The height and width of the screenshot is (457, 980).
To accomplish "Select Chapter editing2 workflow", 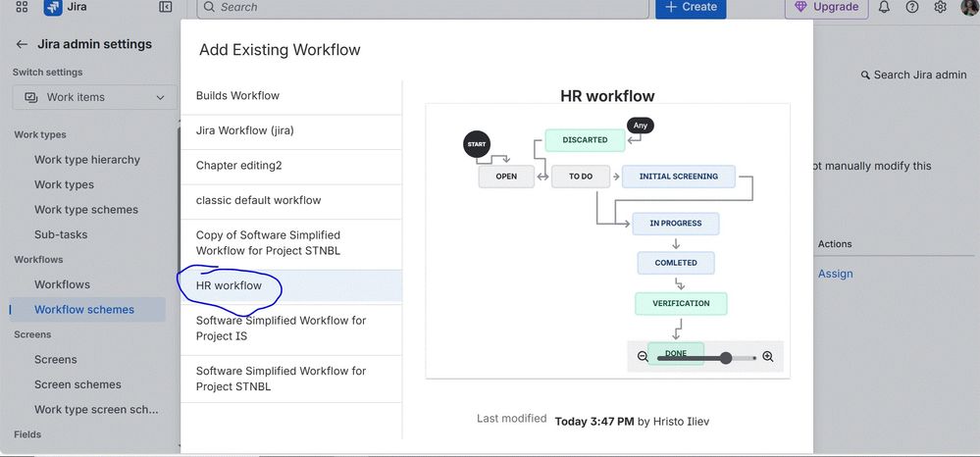I will [291, 166].
